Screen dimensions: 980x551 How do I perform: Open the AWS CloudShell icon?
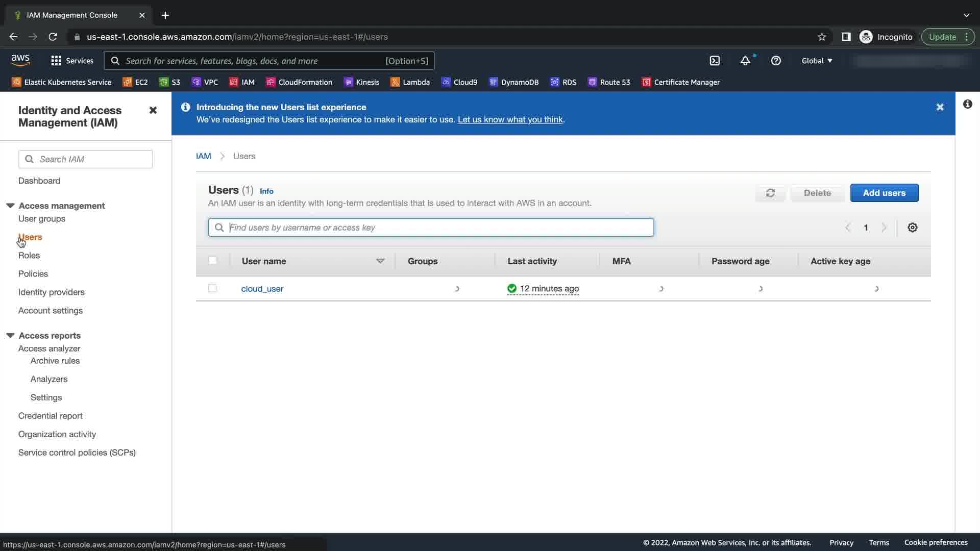point(715,61)
